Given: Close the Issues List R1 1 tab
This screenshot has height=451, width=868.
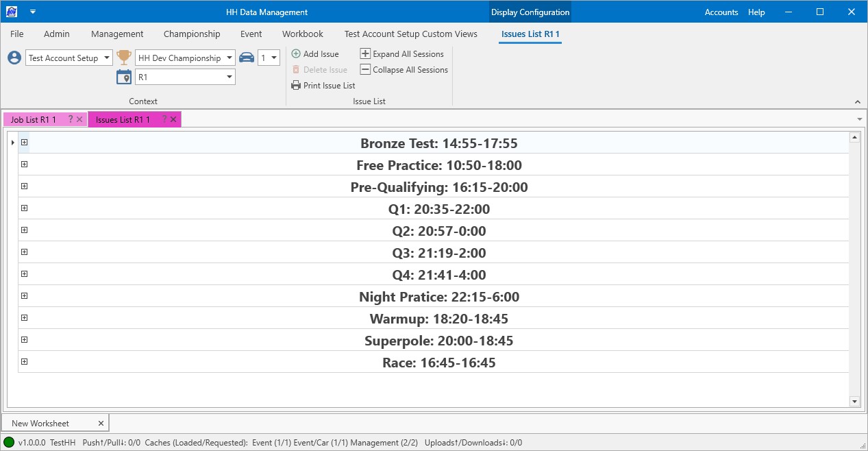Looking at the screenshot, I should point(174,120).
